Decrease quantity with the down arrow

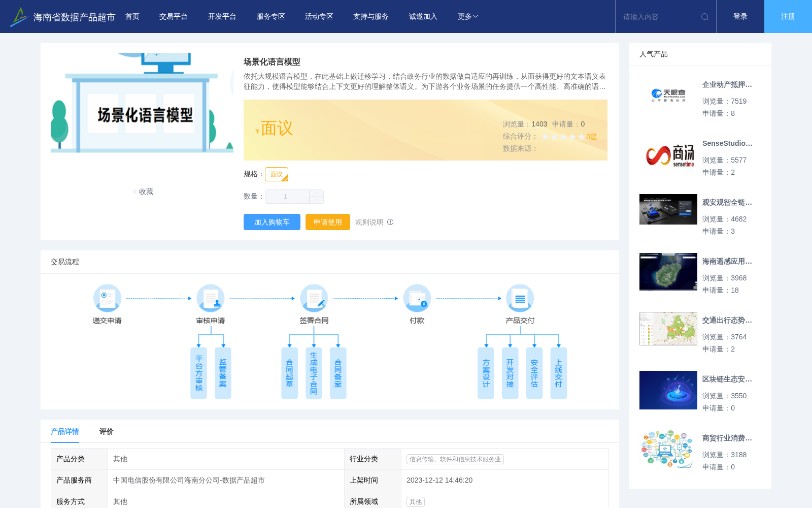tap(317, 200)
